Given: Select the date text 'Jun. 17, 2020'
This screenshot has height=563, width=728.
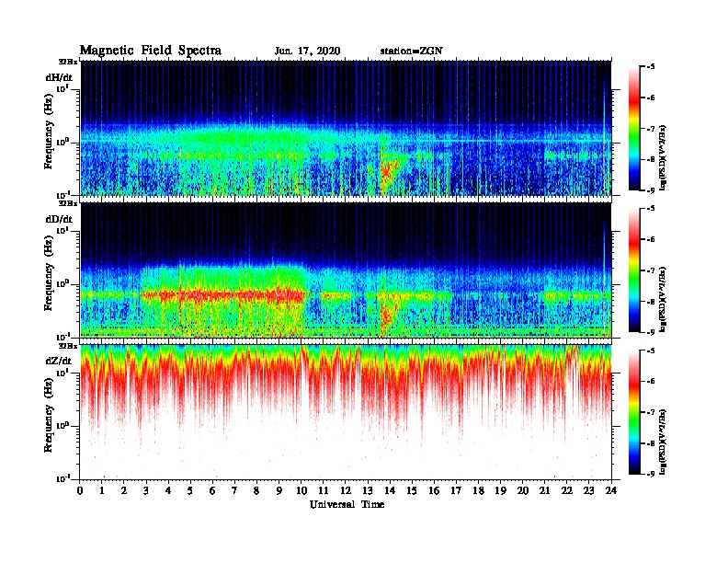Looking at the screenshot, I should coord(307,52).
